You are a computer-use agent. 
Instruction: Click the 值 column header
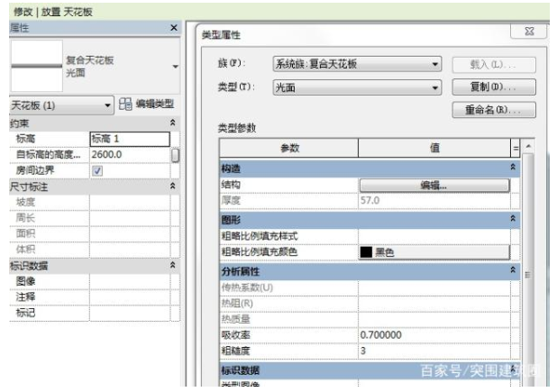(x=434, y=148)
